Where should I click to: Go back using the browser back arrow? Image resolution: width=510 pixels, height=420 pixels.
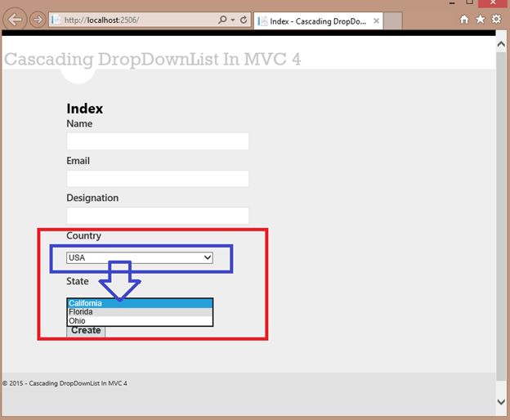15,20
